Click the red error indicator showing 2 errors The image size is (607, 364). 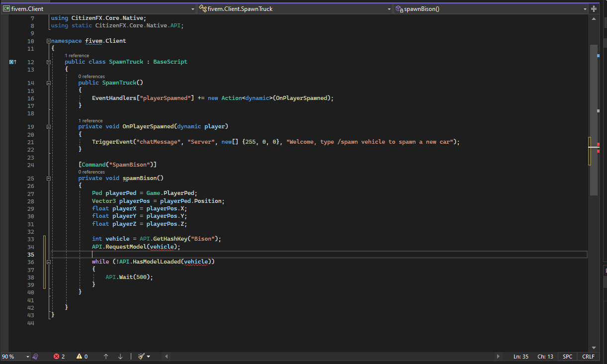(x=58, y=356)
